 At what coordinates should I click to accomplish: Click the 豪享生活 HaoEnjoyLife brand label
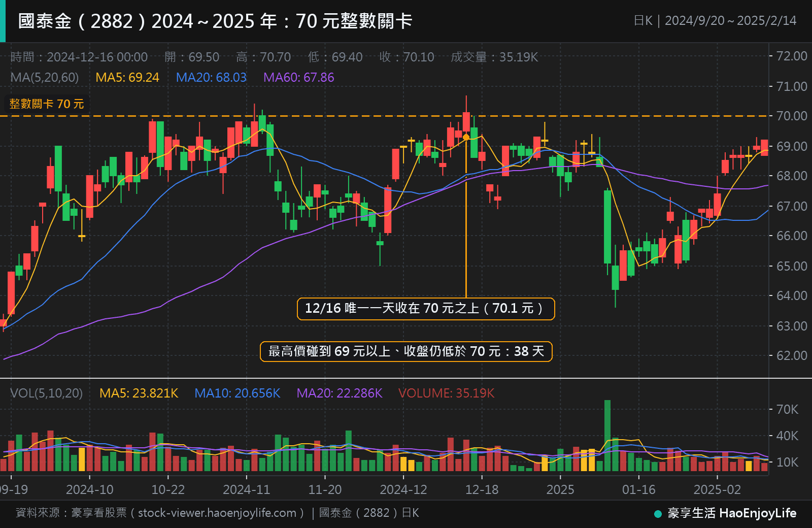[x=732, y=513]
